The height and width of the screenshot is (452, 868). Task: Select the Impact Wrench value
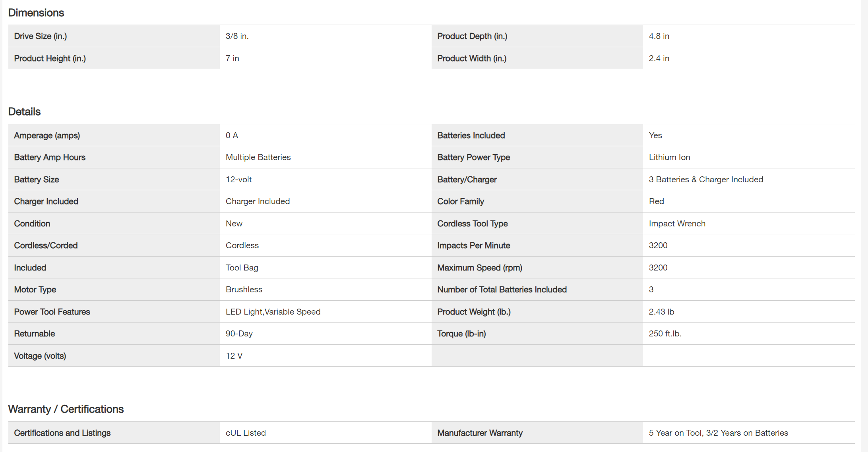pos(677,224)
